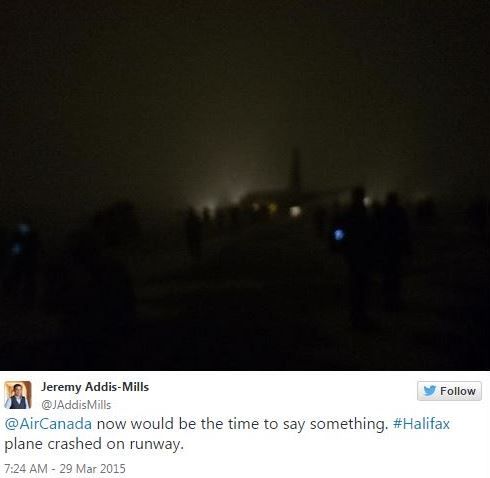Click the 7:24 AM tweet timestamp

25,468
